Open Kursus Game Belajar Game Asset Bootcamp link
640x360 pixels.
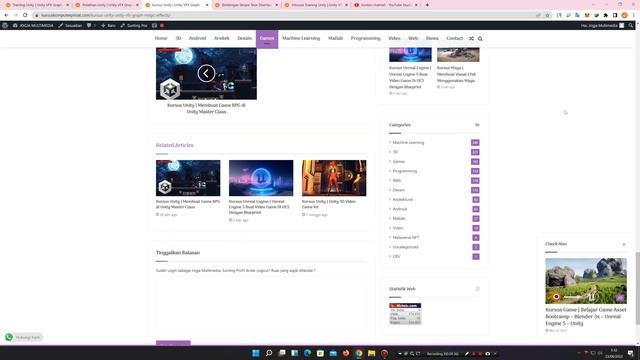pyautogui.click(x=586, y=316)
